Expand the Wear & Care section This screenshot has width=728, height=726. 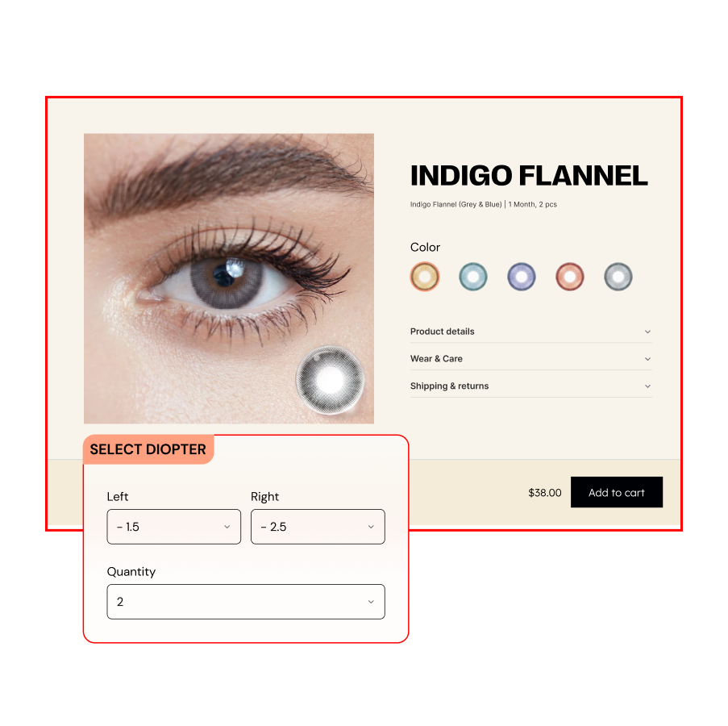click(x=530, y=359)
